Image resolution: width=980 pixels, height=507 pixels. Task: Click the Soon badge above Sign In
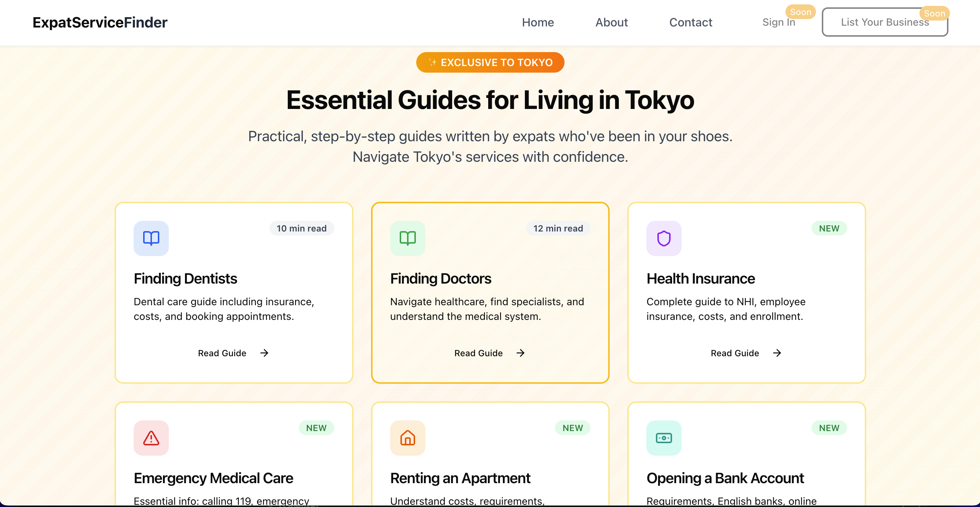point(801,12)
